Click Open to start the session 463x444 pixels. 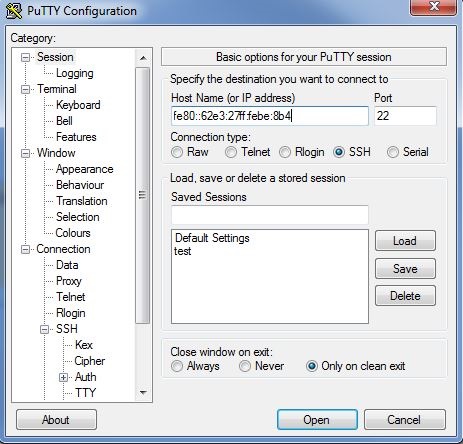[x=317, y=420]
